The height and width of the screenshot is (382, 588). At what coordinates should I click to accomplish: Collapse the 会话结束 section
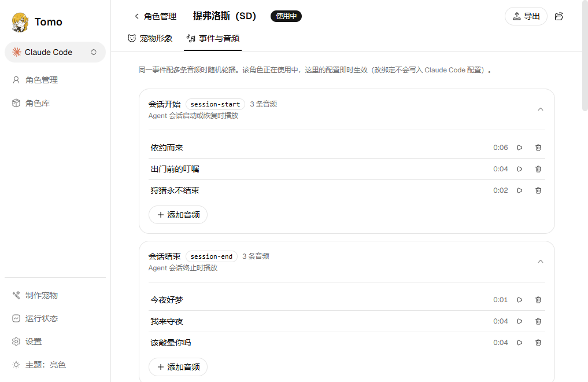[x=541, y=262]
